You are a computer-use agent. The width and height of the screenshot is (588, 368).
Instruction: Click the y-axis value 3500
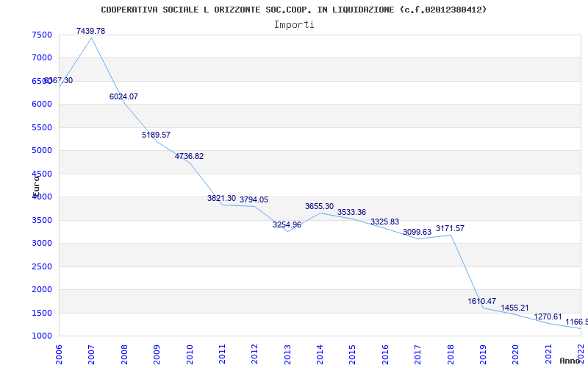coord(42,220)
